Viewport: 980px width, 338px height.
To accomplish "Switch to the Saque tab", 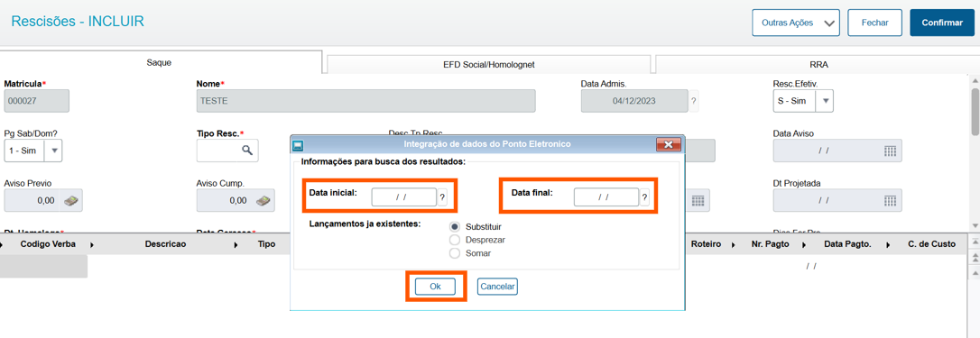I will point(159,63).
